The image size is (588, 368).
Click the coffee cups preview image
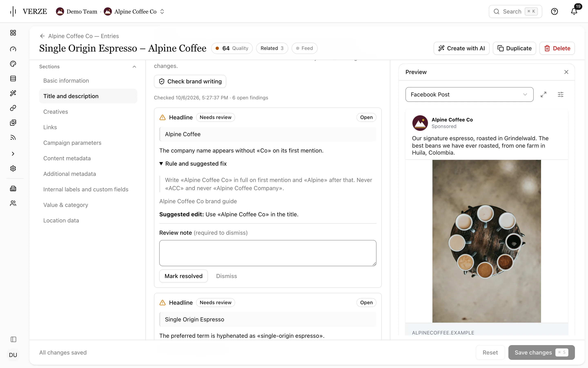[487, 241]
